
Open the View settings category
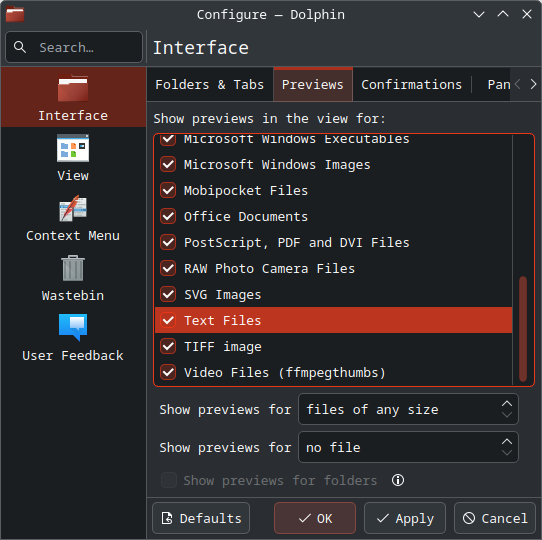click(x=73, y=158)
